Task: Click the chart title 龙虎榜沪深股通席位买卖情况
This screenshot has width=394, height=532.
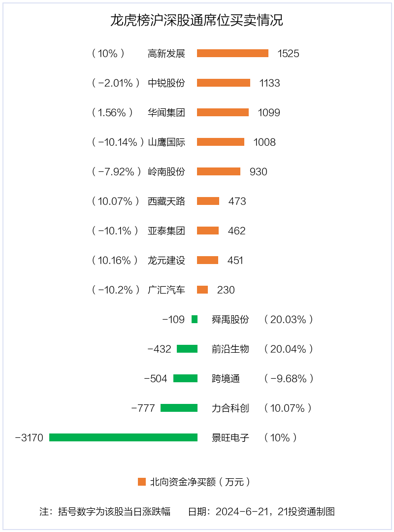Action: [x=197, y=21]
